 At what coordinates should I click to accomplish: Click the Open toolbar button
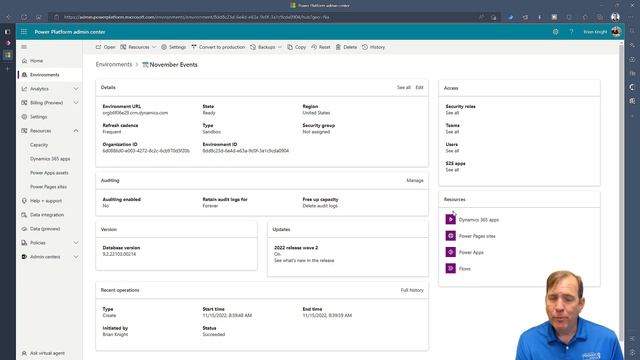[105, 47]
